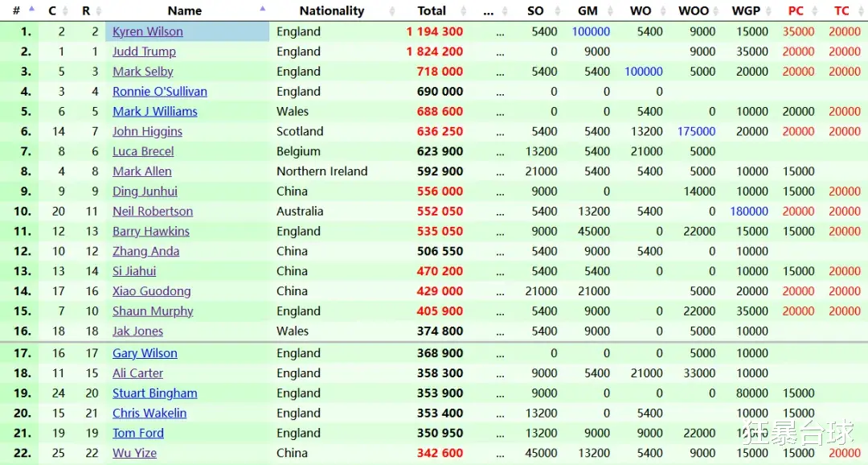The height and width of the screenshot is (465, 868).
Task: Click the Wu Yize link
Action: [x=134, y=453]
